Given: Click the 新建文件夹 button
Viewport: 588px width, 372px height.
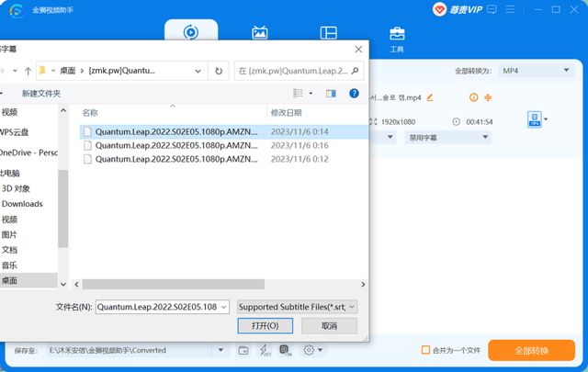Looking at the screenshot, I should [x=41, y=94].
